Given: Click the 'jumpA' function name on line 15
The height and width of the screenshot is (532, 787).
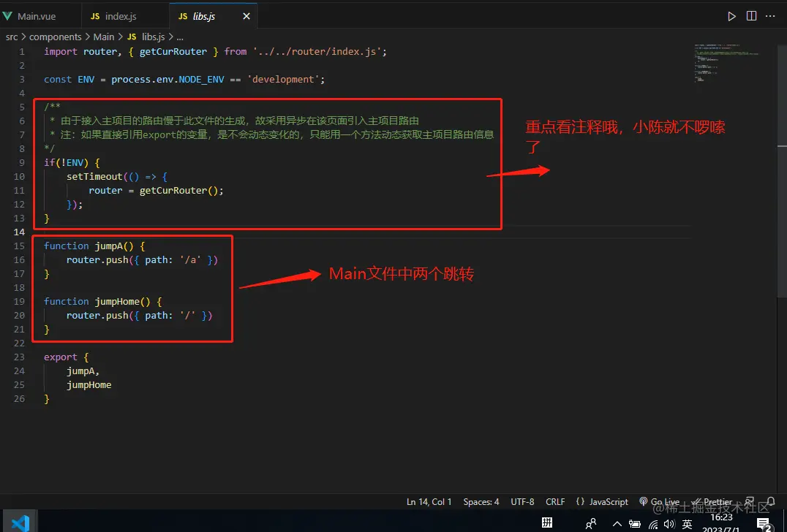Looking at the screenshot, I should click(x=108, y=246).
